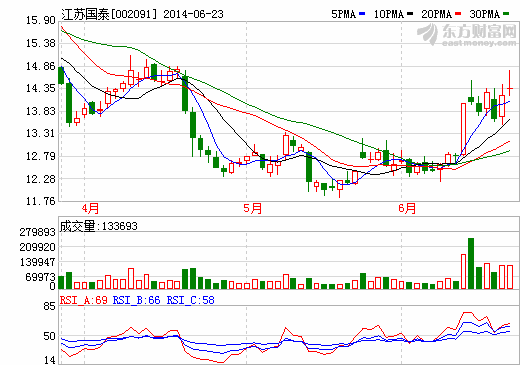The image size is (520, 365).
Task: Click the date 2014-06-23 in the header
Action: pyautogui.click(x=193, y=14)
